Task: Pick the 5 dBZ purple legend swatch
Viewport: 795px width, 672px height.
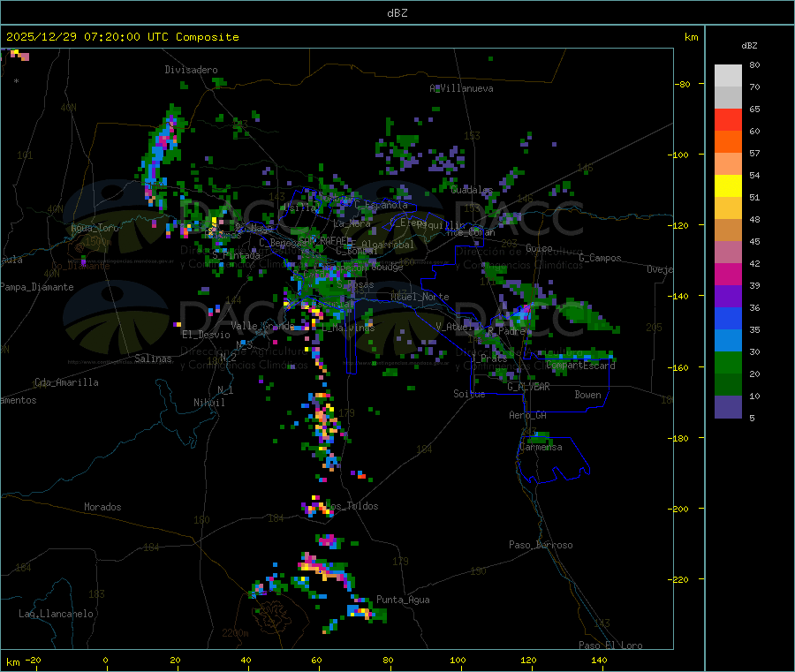Action: 728,407
